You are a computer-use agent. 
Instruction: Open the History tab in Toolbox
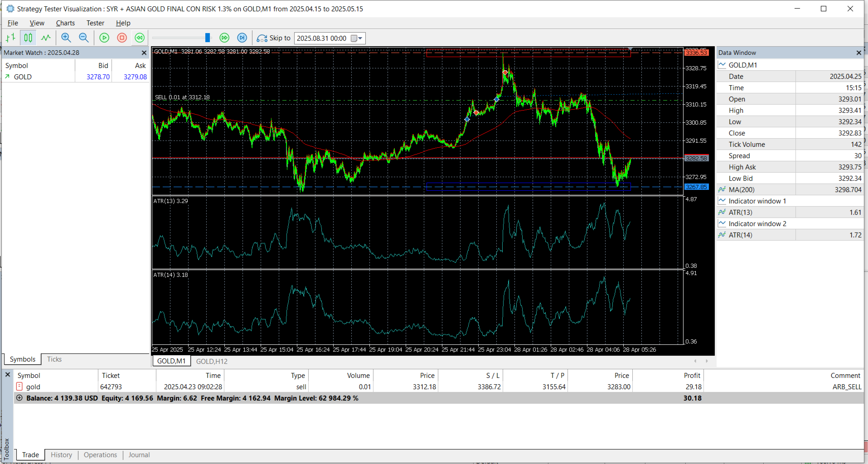(61, 455)
